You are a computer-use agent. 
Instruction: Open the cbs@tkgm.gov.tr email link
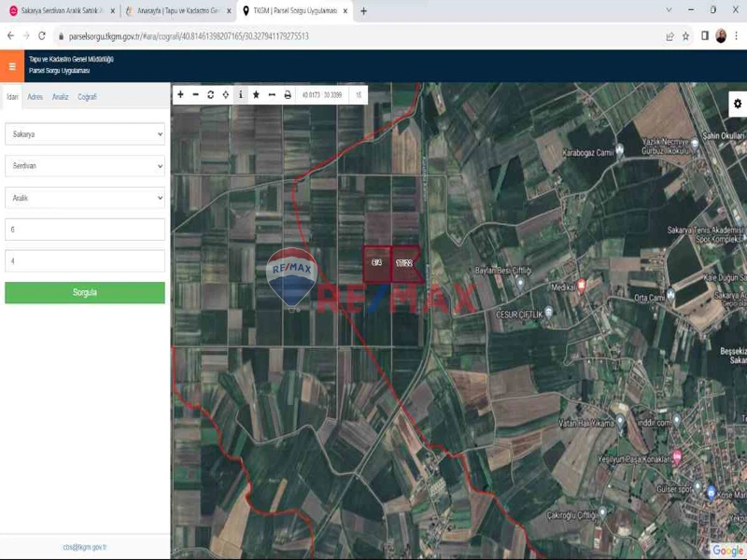click(85, 547)
